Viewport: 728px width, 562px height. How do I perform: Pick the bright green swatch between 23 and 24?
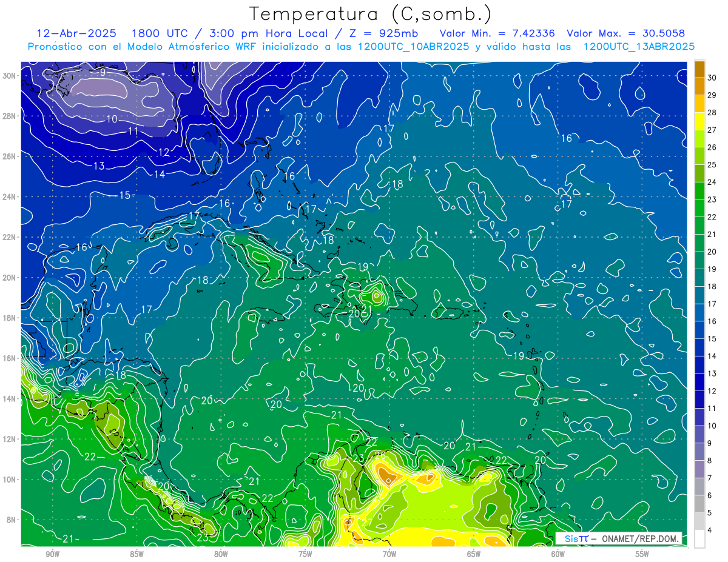699,190
